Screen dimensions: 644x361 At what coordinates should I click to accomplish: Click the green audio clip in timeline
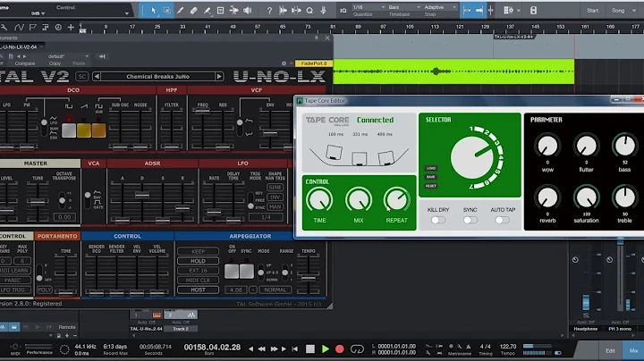pos(453,71)
